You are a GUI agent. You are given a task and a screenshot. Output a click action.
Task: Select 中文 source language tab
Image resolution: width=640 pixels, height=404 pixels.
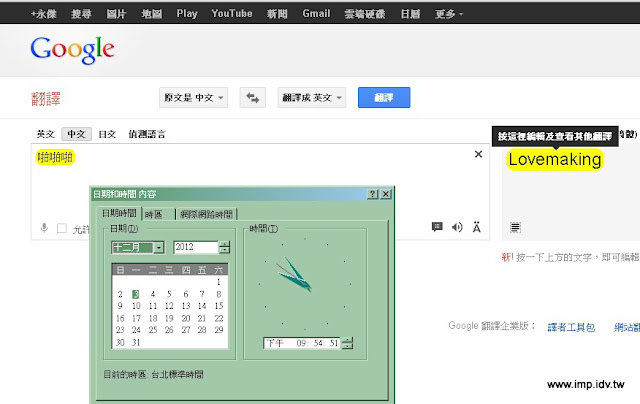(x=76, y=134)
